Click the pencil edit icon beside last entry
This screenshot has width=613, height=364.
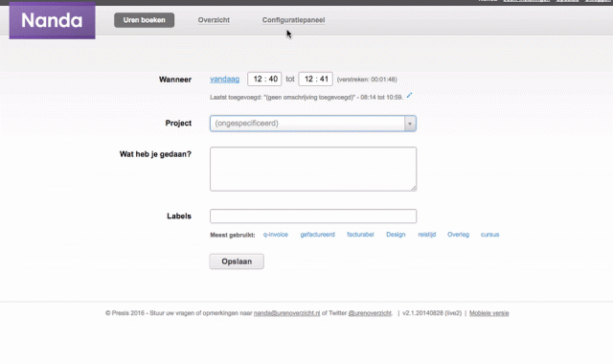tap(409, 96)
